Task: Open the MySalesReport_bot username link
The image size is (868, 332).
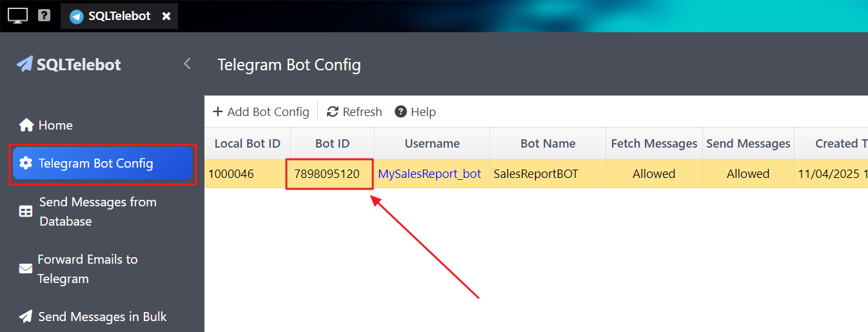Action: (429, 174)
